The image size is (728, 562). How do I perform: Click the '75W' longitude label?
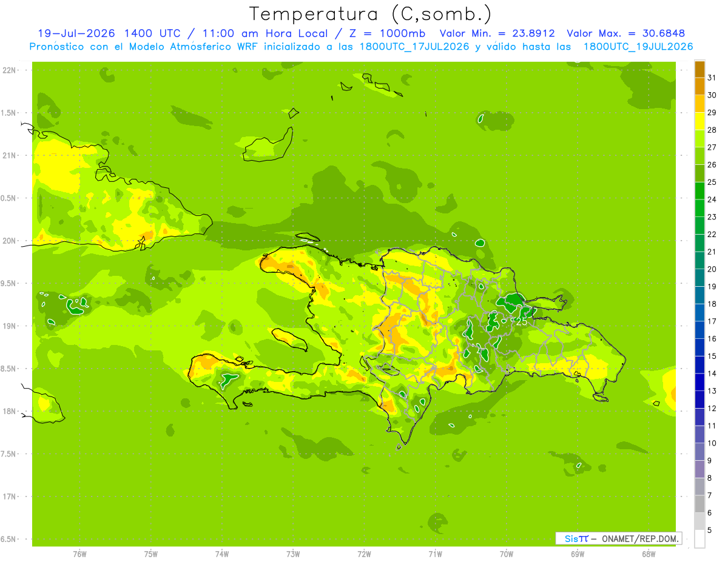[x=151, y=554]
